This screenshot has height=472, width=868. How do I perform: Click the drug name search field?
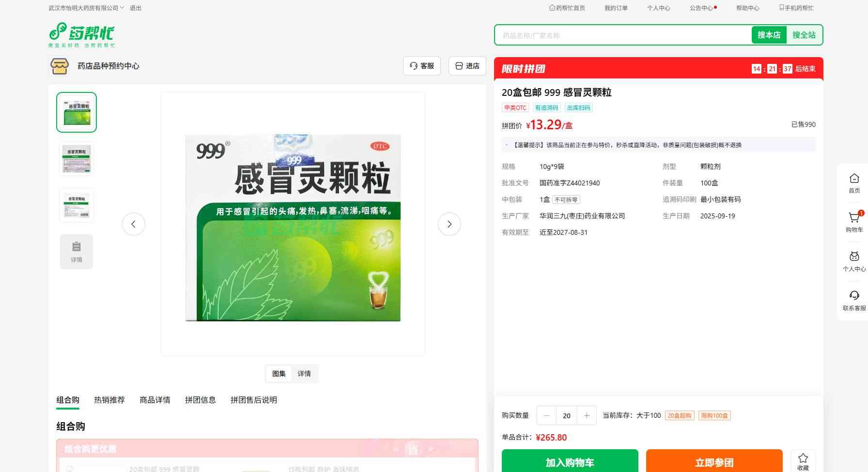[x=622, y=35]
